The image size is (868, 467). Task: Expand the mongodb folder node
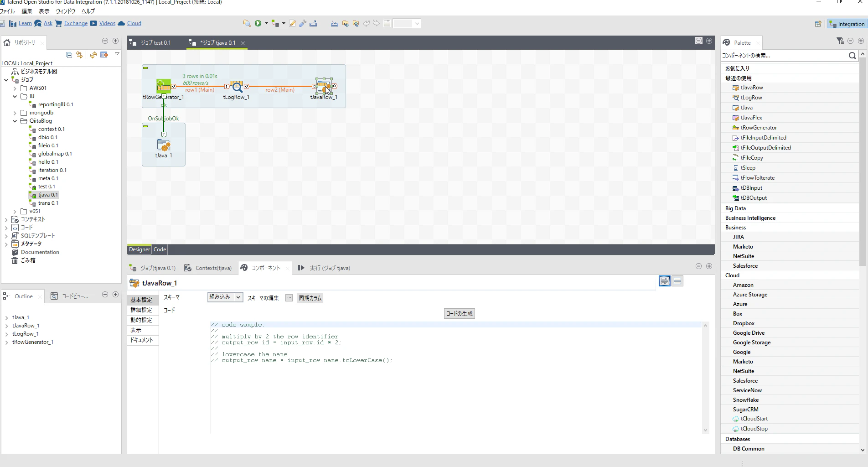tap(15, 113)
